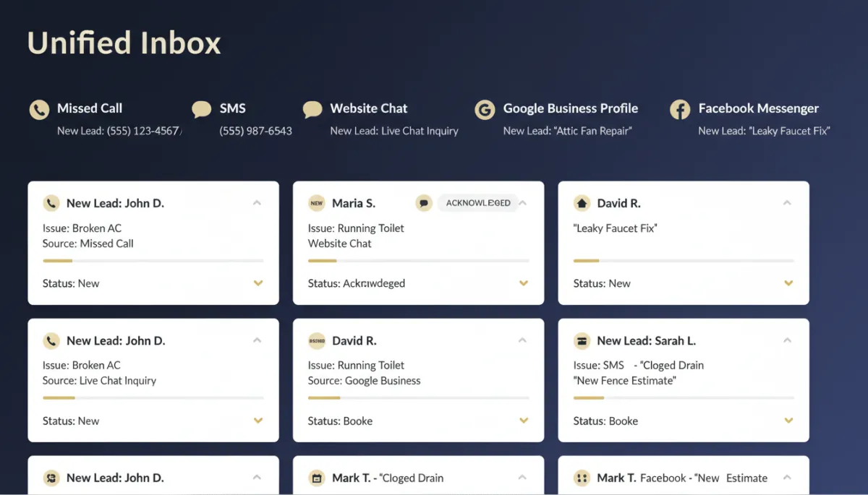Click the Unified Inbox heading
Viewport: 868px width, 495px height.
124,43
